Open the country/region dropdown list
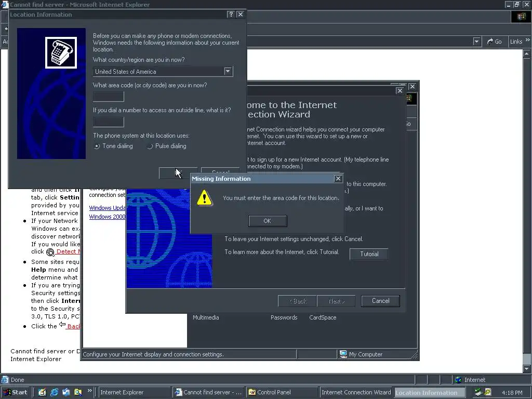The image size is (532, 399). click(x=228, y=71)
